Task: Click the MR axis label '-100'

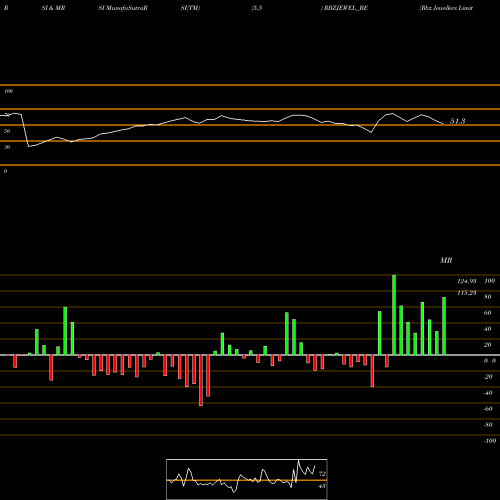Action: pyautogui.click(x=490, y=441)
